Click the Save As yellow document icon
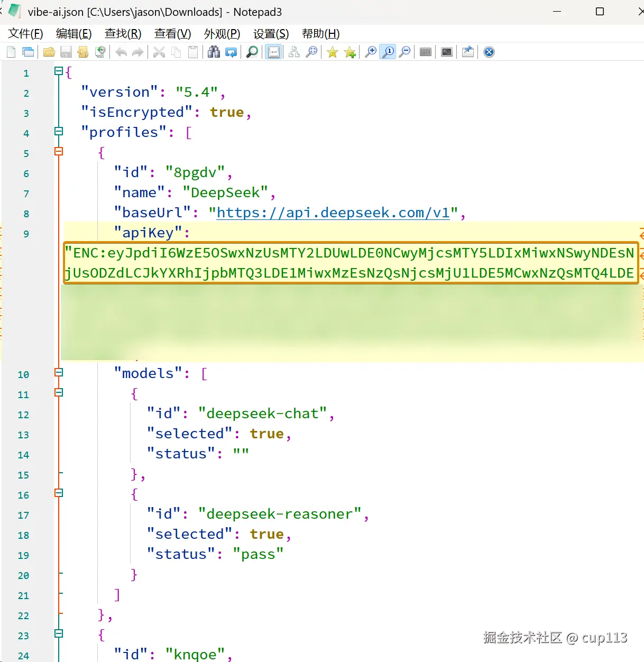This screenshot has height=662, width=644. tap(83, 52)
